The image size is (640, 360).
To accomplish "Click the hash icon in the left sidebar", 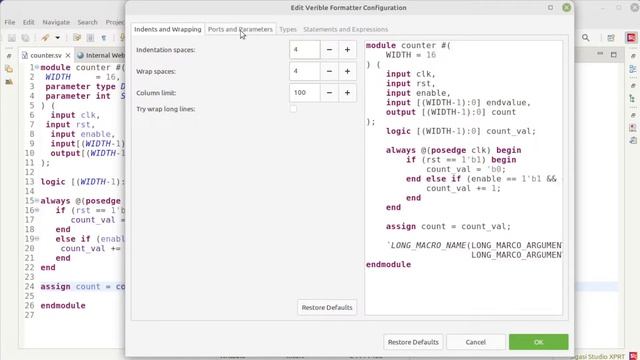I will click(x=9, y=56).
